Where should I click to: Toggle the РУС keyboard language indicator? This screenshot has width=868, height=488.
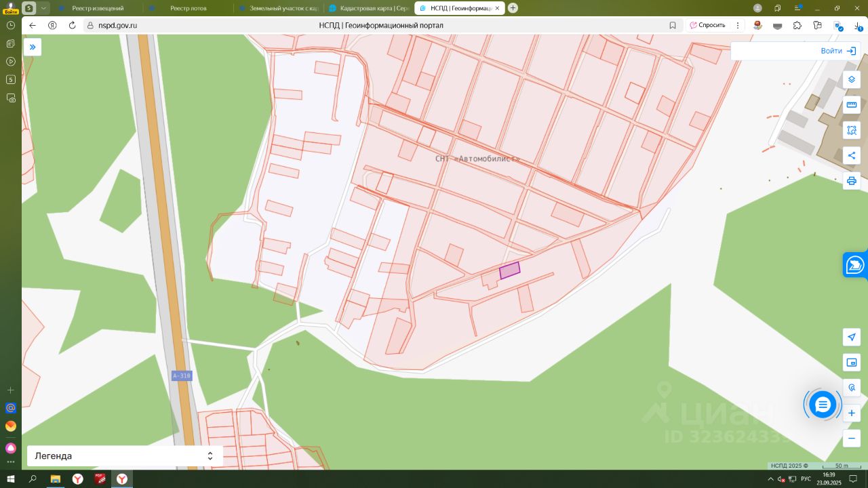806,479
